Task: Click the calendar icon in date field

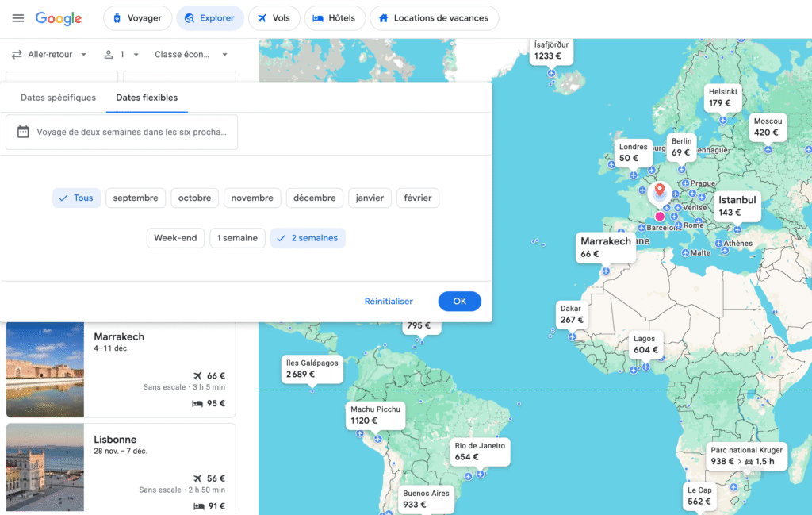Action: click(x=23, y=132)
